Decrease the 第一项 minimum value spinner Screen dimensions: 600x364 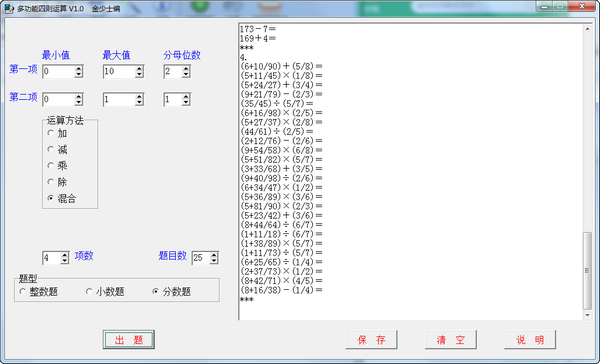[x=78, y=74]
